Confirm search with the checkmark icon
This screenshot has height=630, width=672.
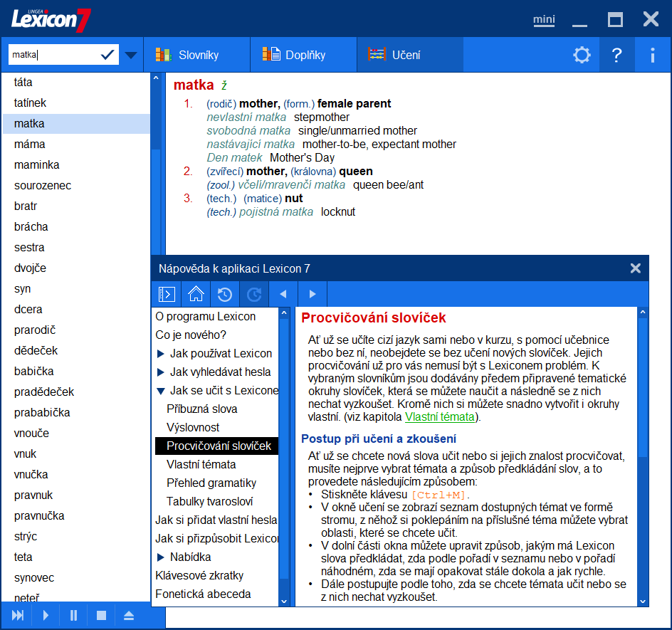[107, 54]
